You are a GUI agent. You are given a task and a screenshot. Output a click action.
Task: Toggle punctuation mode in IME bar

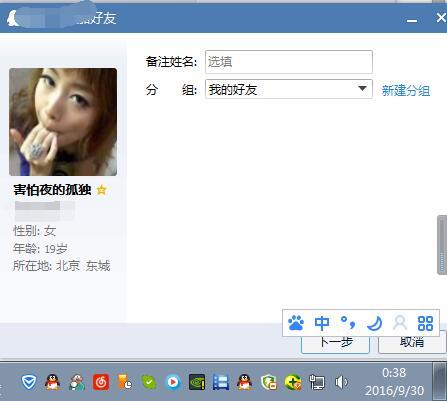[x=348, y=323]
